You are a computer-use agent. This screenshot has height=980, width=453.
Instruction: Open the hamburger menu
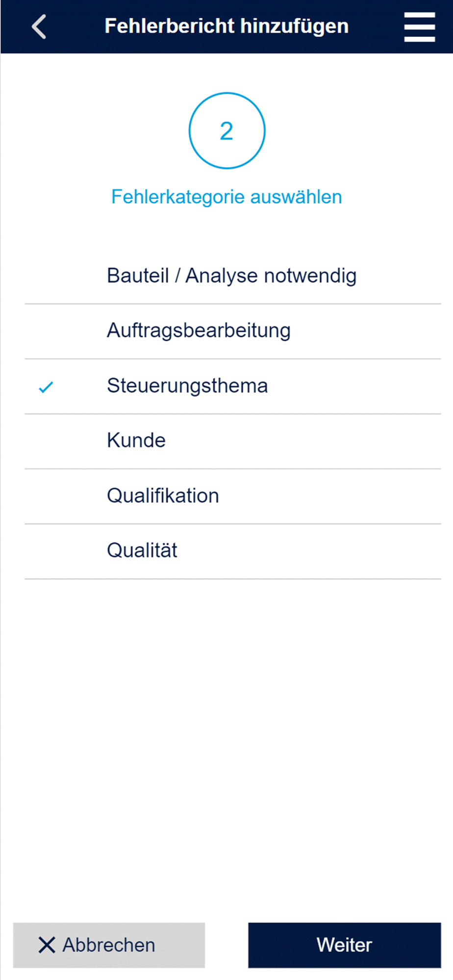tap(419, 27)
